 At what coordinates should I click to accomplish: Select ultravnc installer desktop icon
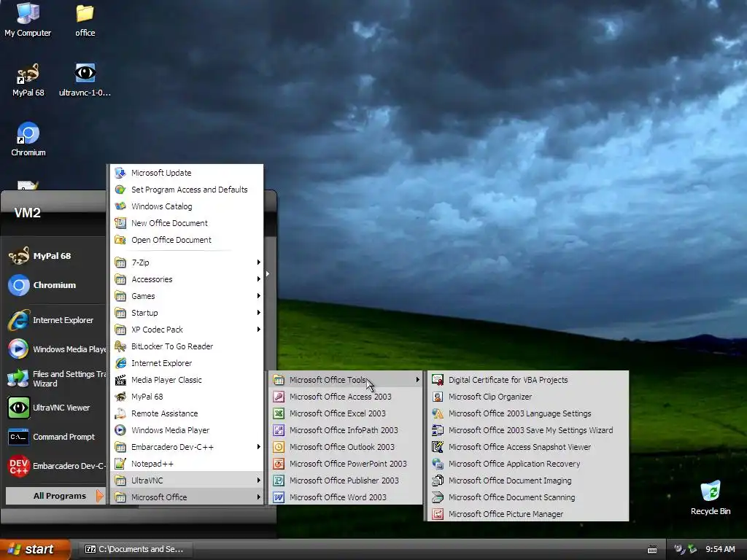(x=85, y=80)
